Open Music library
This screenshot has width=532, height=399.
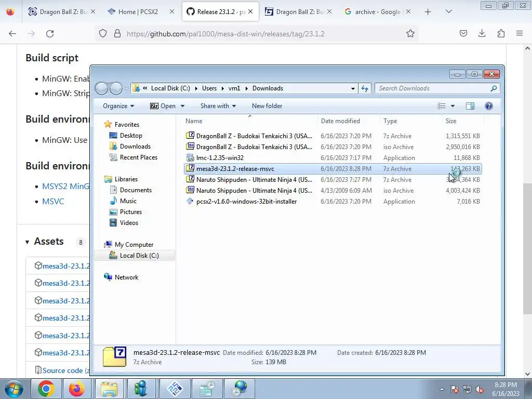123,201
